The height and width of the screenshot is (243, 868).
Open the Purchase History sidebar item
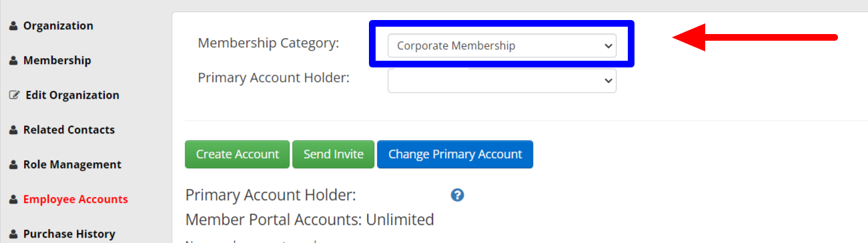point(69,234)
